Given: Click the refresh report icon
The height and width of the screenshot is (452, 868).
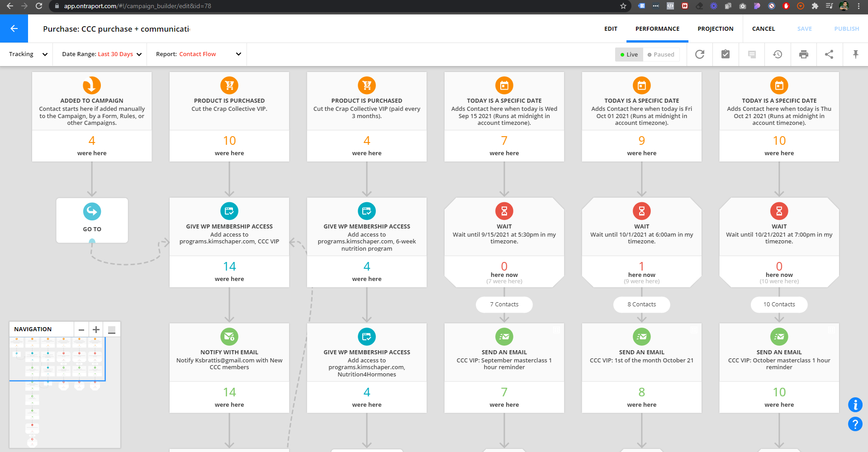Looking at the screenshot, I should [700, 54].
